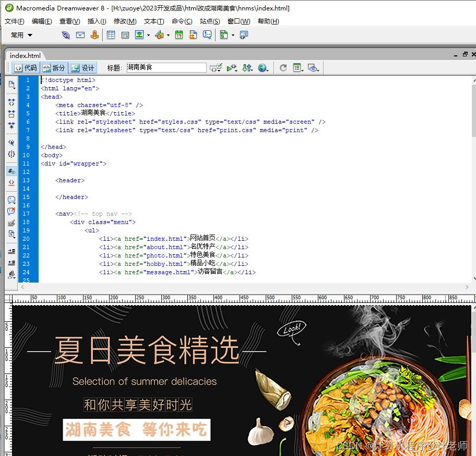Insert a Hyperlink from the Common bar
This screenshot has height=456, width=476.
66,35
